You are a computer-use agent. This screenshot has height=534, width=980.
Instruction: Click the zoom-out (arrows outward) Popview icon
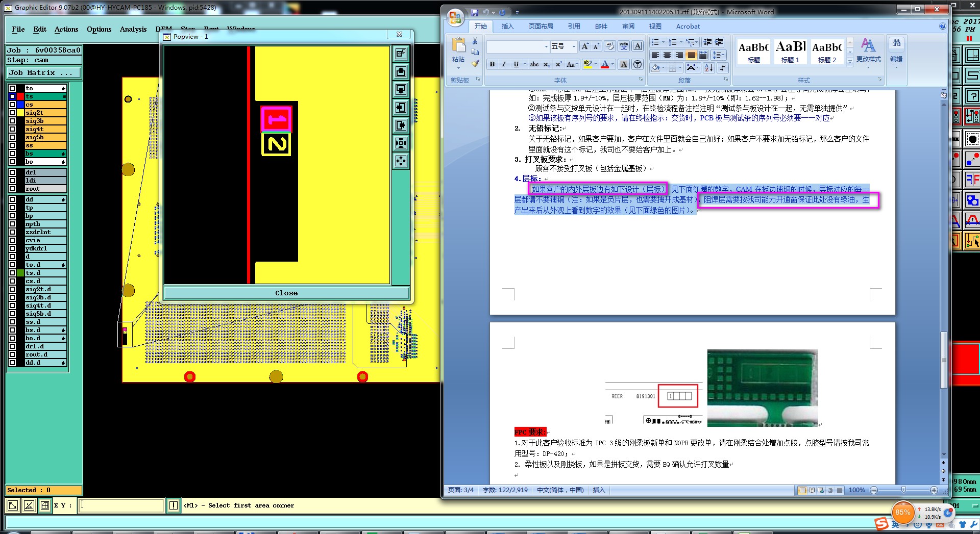pos(401,161)
